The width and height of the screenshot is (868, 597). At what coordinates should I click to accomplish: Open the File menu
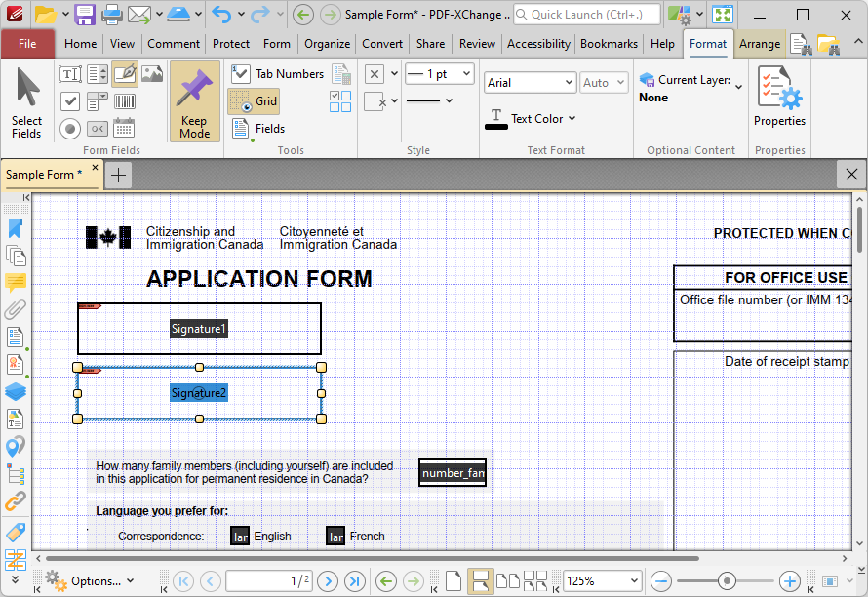(28, 43)
